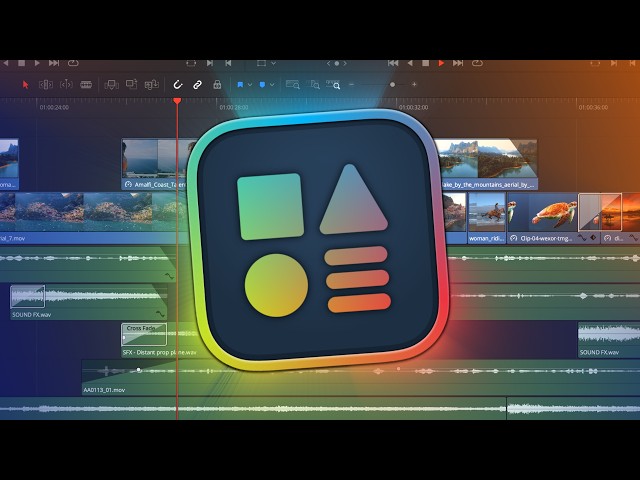Add a blue marker at playhead
The width and height of the screenshot is (640, 480).
coord(262,84)
